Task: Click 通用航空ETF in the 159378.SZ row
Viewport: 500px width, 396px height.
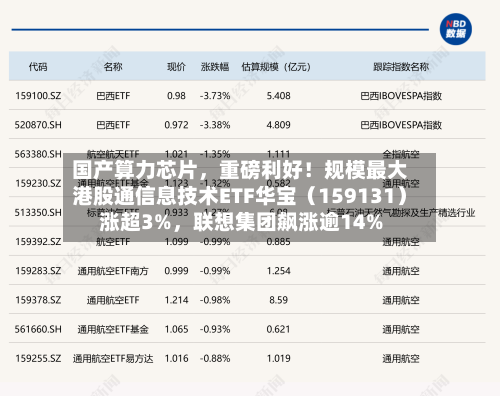Action: click(x=113, y=300)
